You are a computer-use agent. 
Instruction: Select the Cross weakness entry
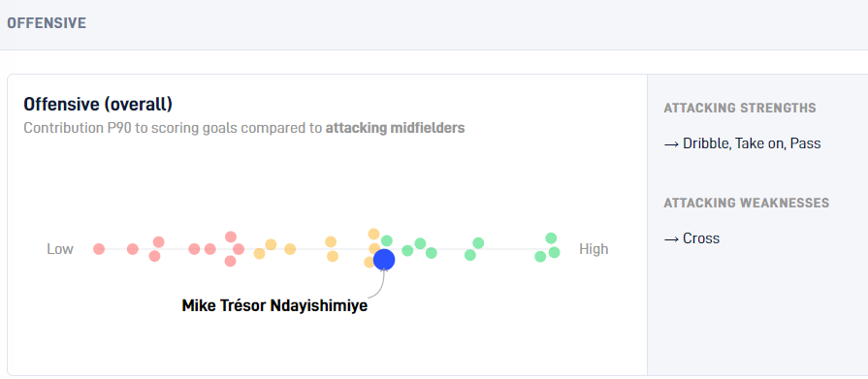tap(691, 238)
